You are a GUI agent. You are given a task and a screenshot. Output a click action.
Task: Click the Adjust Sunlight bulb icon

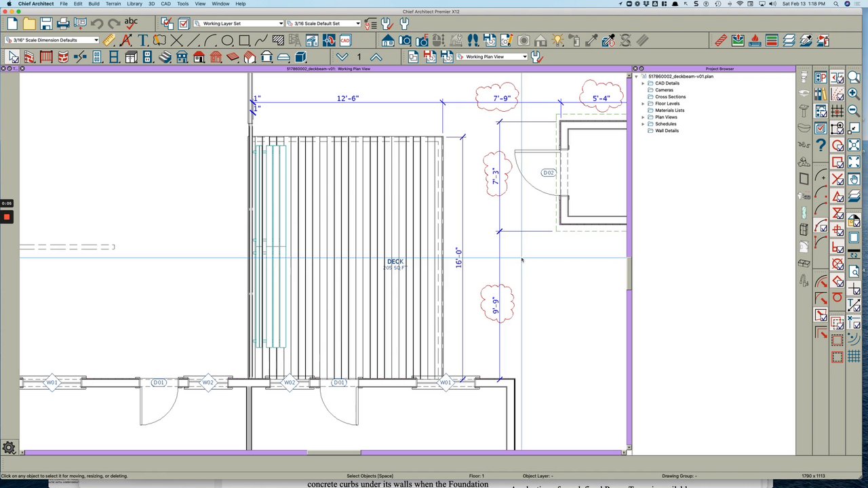pos(557,41)
